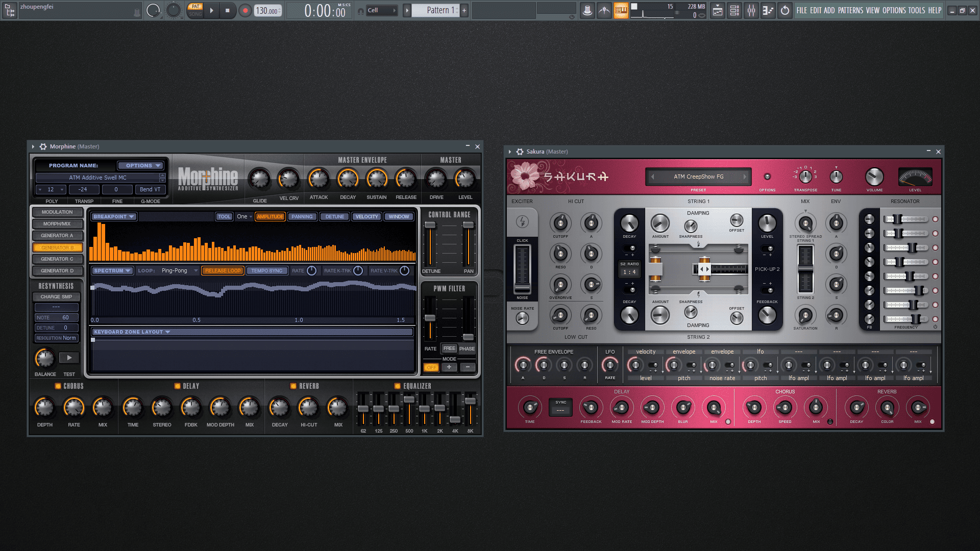980x551 pixels.
Task: Open the Ping-Pong loop mode dropdown
Action: [x=179, y=271]
